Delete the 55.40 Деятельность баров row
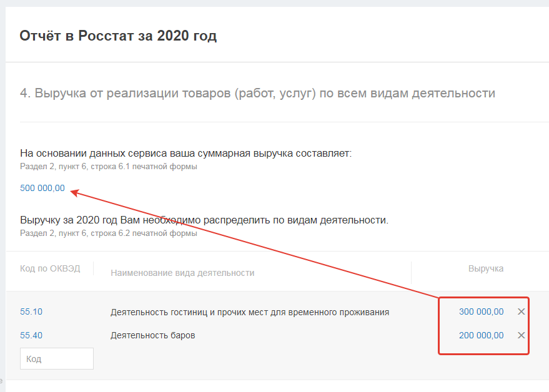The image size is (549, 392). 521,335
